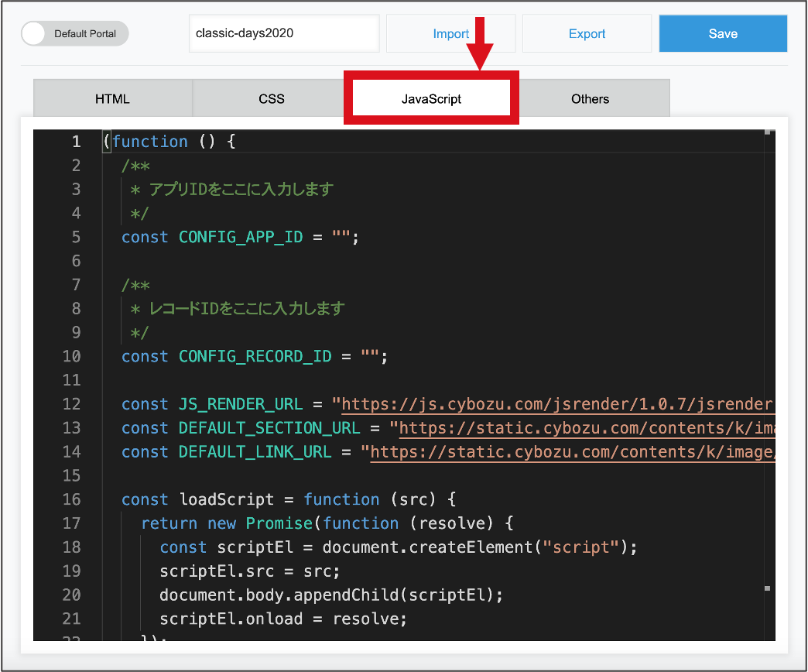This screenshot has width=808, height=672.
Task: Click the portal name field classic-days2020
Action: [x=284, y=33]
